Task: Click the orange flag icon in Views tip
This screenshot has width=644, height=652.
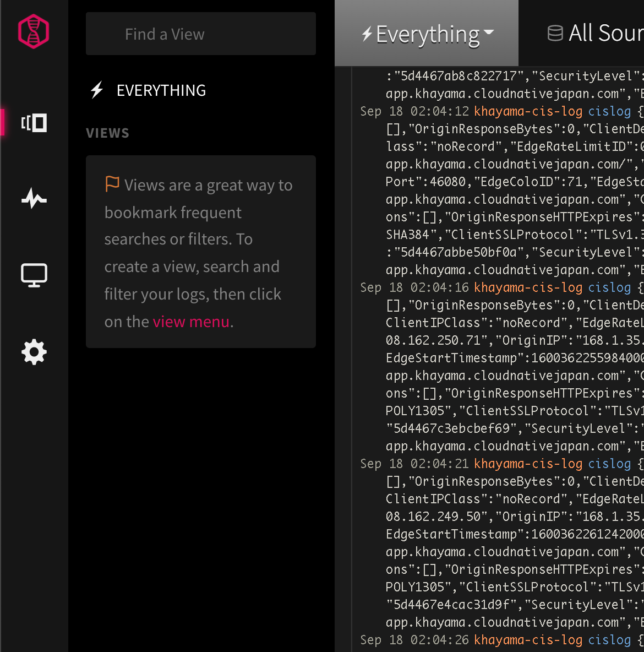Action: coord(112,184)
